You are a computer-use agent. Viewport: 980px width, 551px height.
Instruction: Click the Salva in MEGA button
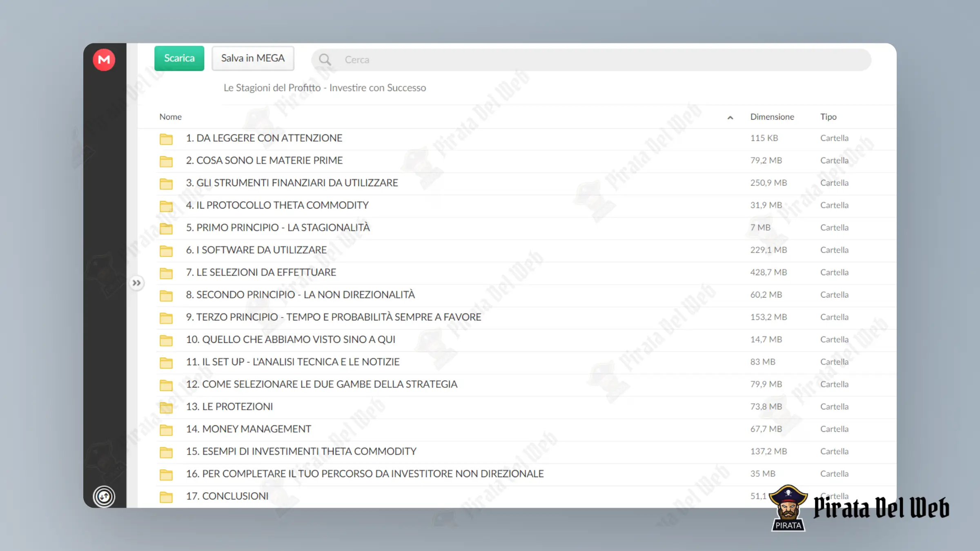[253, 58]
